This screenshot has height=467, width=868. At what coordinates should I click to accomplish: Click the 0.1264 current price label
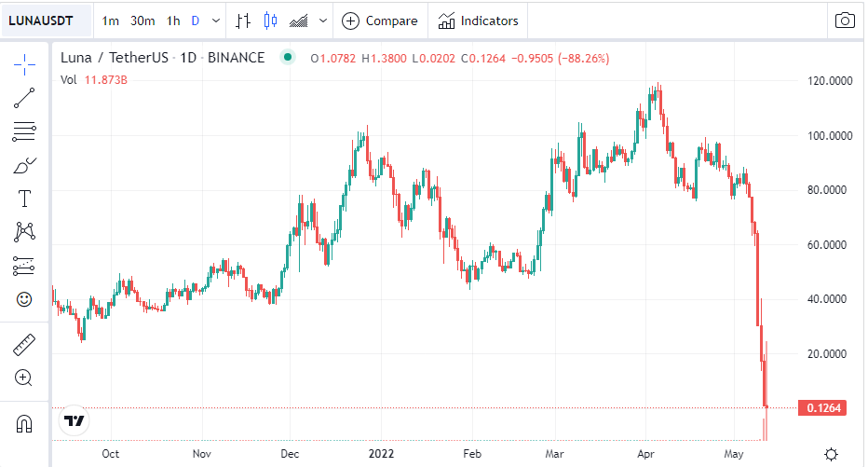(x=822, y=408)
